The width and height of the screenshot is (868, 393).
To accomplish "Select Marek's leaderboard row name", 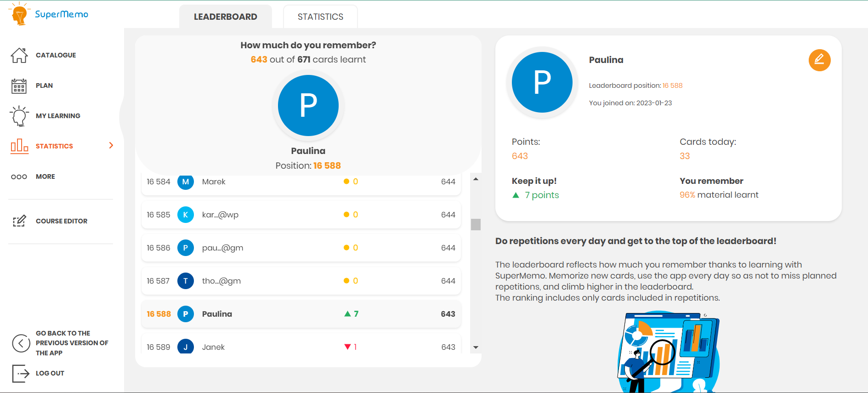I will point(214,182).
